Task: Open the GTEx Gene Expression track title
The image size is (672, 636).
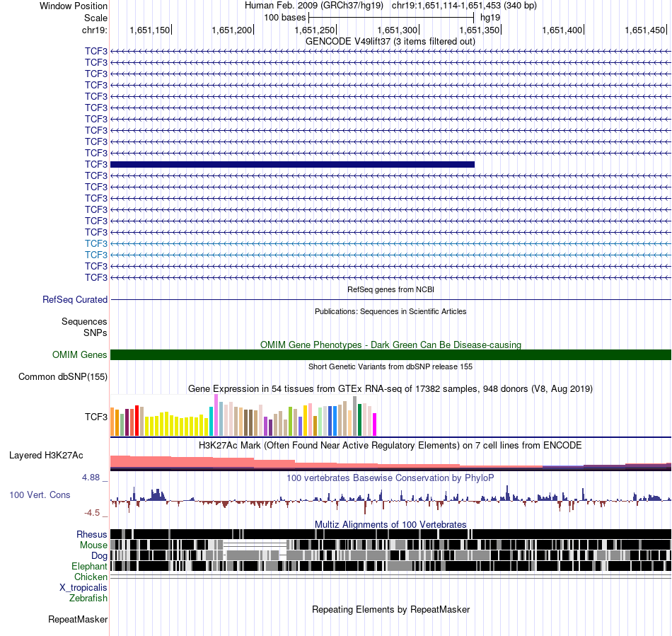Action: 390,389
